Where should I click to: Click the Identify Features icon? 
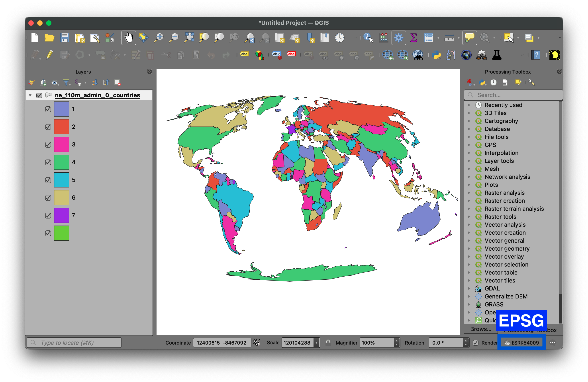(x=368, y=38)
